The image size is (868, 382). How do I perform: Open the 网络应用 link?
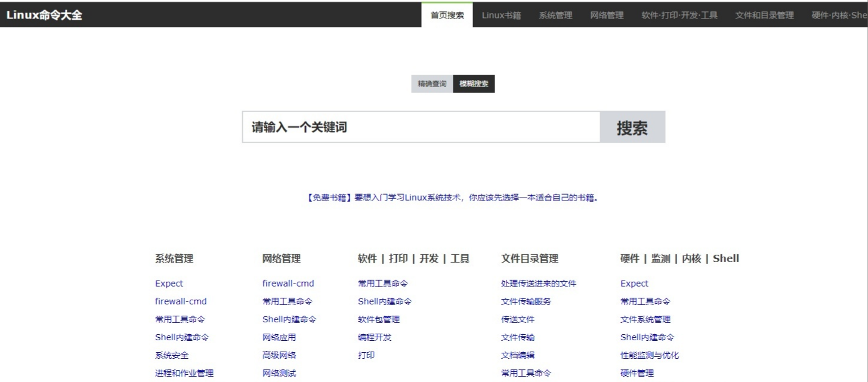pos(279,337)
